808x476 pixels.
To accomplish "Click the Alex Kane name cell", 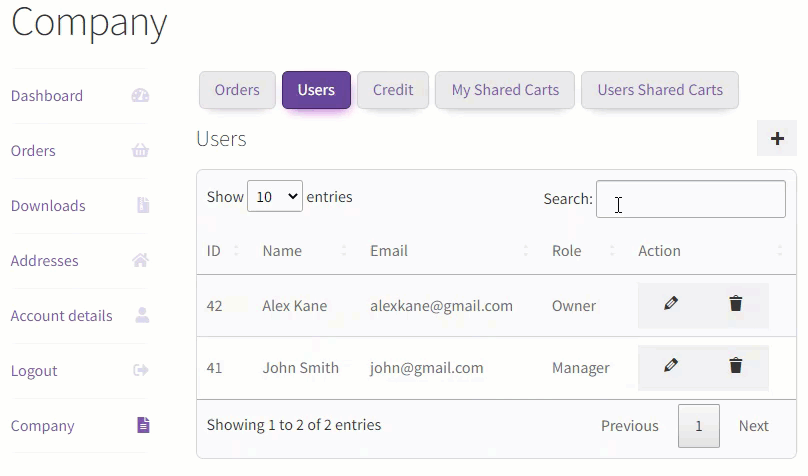I will click(x=295, y=306).
